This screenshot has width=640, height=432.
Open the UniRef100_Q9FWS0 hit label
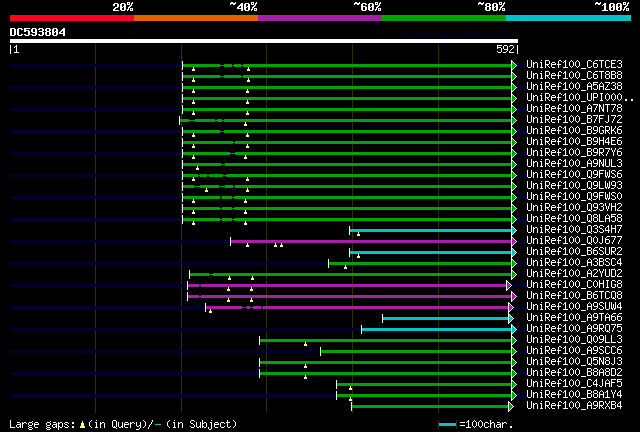pos(574,197)
